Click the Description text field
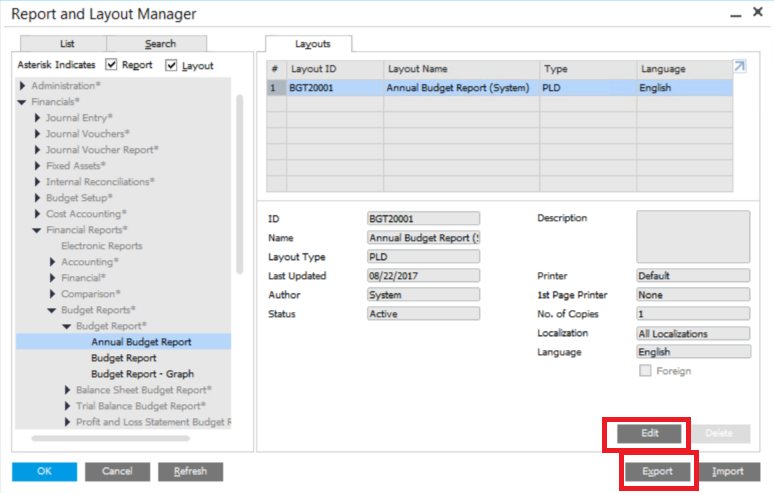Viewport: 774px width, 493px height. pos(692,236)
